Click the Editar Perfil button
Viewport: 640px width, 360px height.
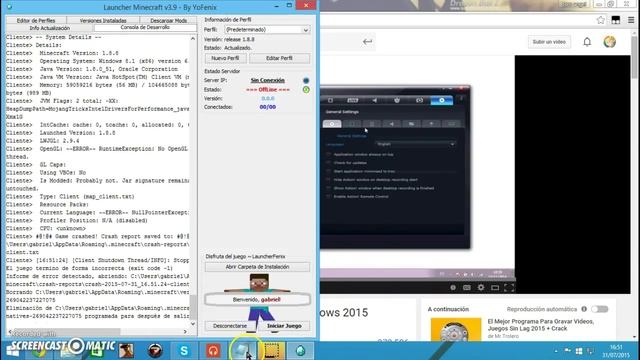pyautogui.click(x=279, y=58)
